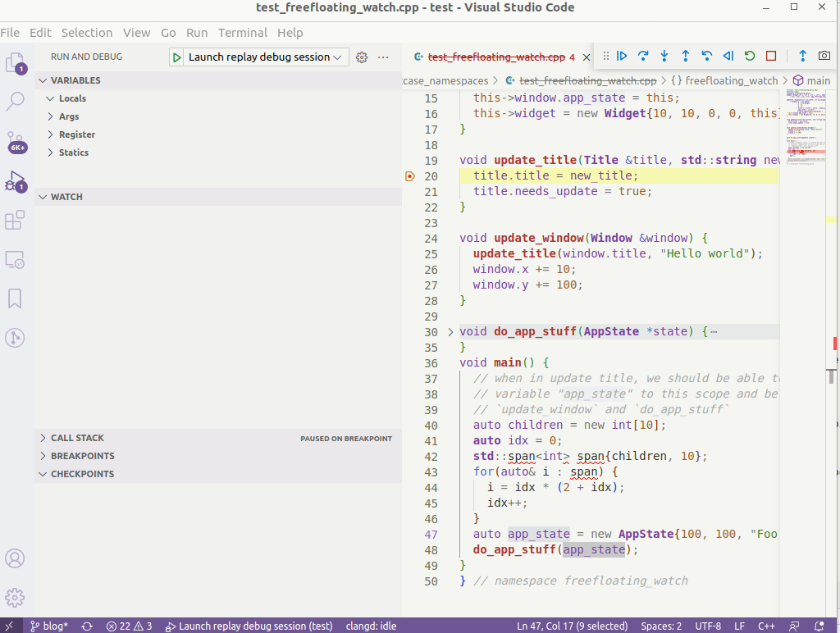Trigger the reverse-continue debug icon
Screen dimensions: 840x633
point(728,56)
